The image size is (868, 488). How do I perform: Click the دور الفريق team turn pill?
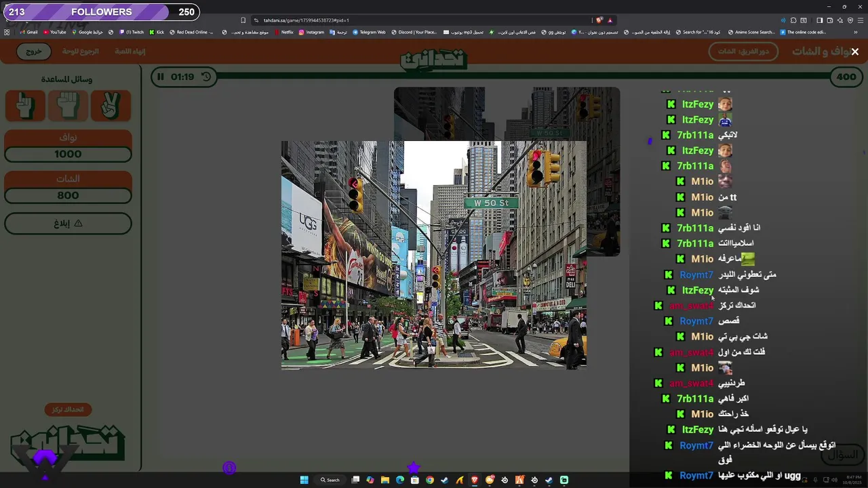743,52
